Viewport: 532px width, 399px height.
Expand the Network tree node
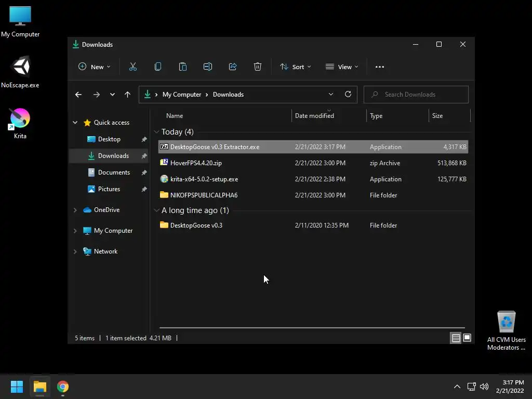tap(75, 251)
